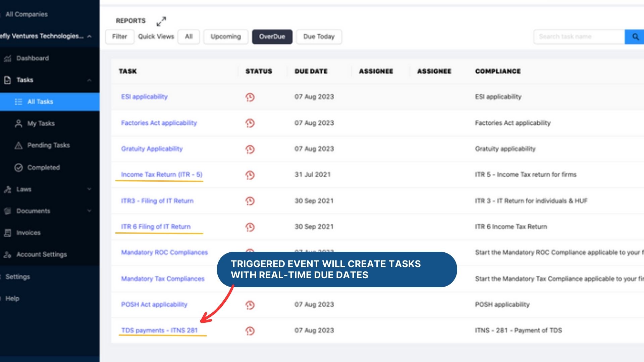Image resolution: width=644 pixels, height=362 pixels.
Task: Click the expand arrows next to REPORTS
Action: tap(161, 21)
